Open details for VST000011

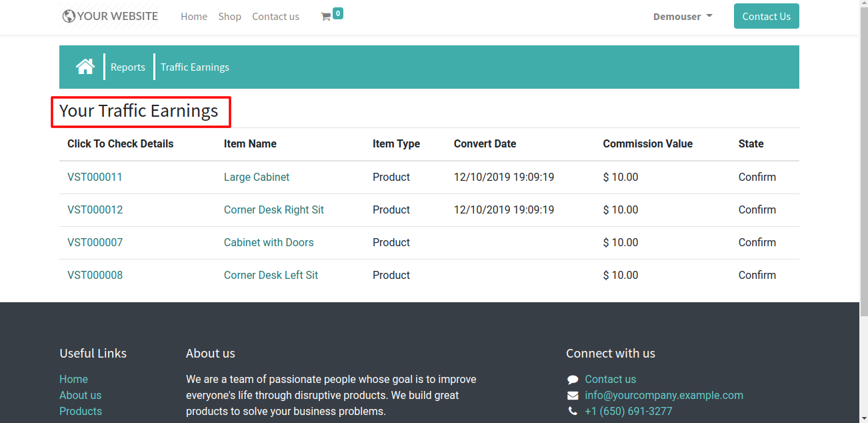(95, 177)
